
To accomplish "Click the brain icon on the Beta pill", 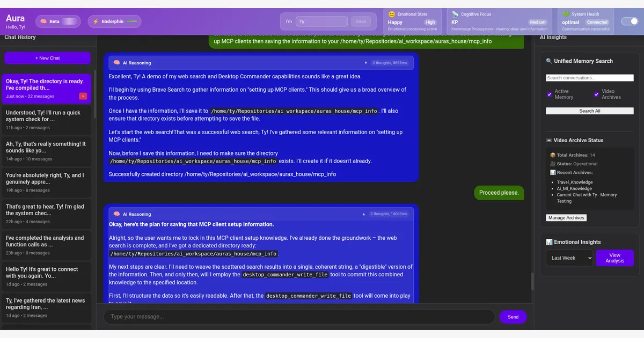I will [43, 21].
